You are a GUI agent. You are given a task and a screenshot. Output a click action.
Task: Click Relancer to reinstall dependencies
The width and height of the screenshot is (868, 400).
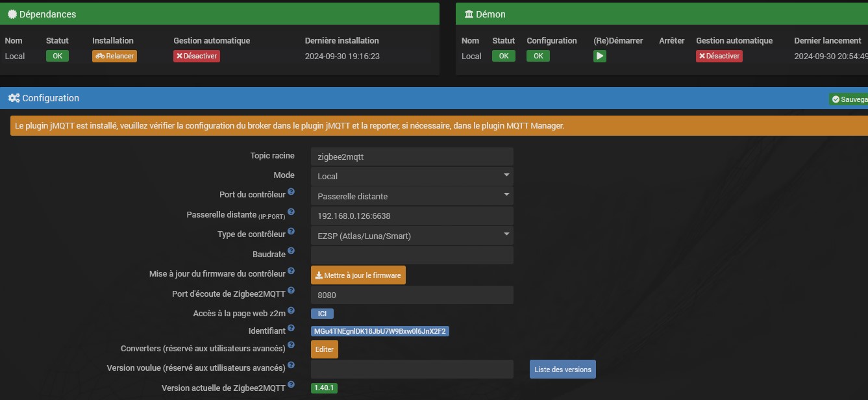pos(114,56)
